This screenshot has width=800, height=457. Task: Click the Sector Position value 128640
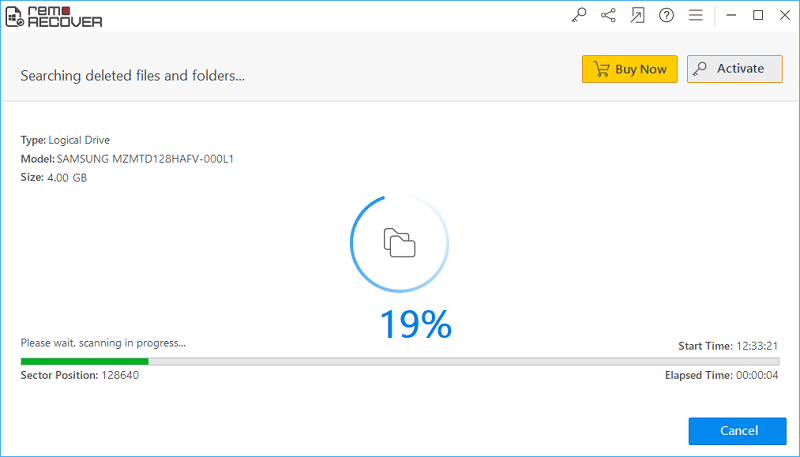119,375
